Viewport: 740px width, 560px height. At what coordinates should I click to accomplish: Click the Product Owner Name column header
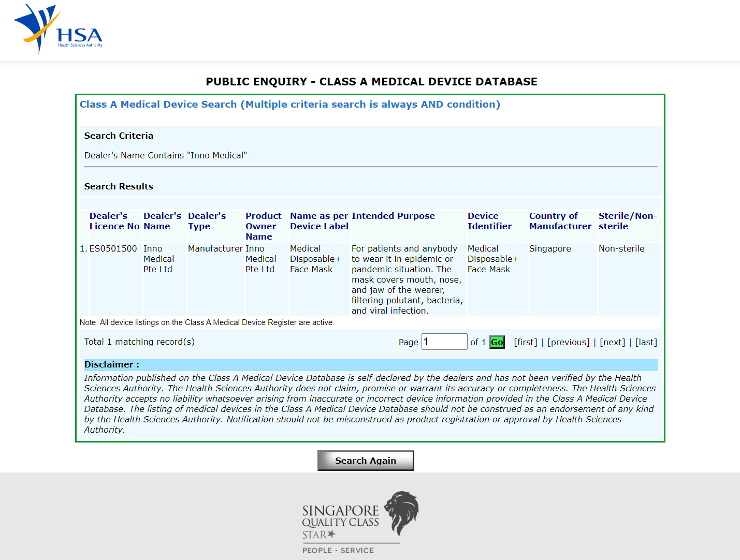[263, 226]
